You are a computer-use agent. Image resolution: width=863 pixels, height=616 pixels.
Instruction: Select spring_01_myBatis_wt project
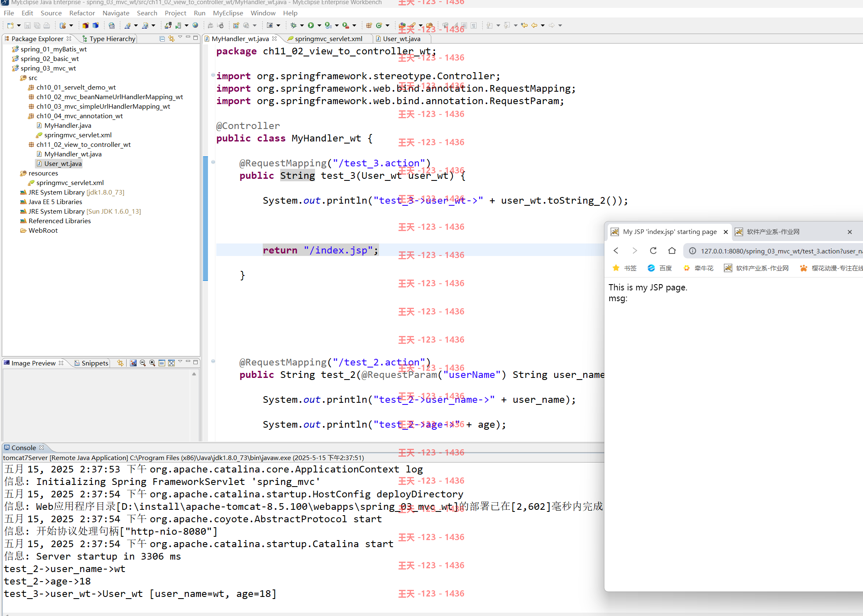tap(54, 49)
